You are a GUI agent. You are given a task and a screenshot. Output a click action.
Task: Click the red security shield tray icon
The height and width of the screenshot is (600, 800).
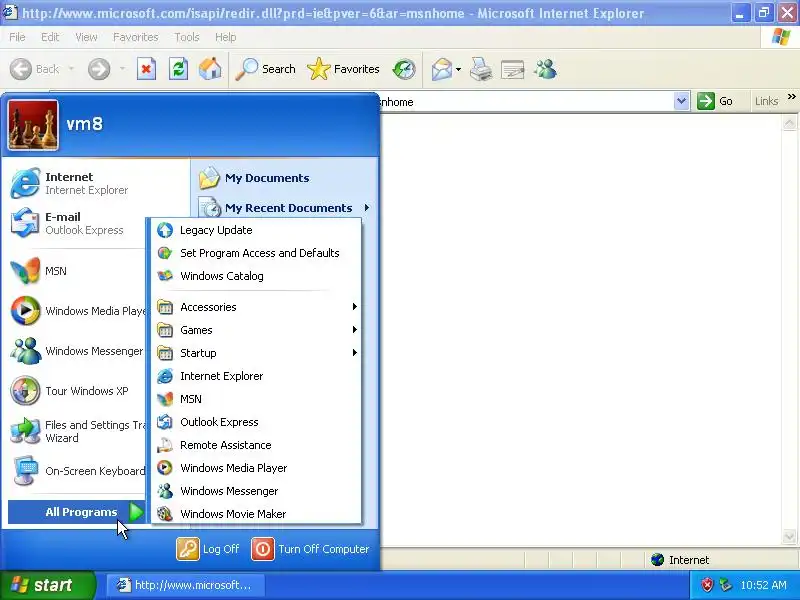pyautogui.click(x=707, y=585)
